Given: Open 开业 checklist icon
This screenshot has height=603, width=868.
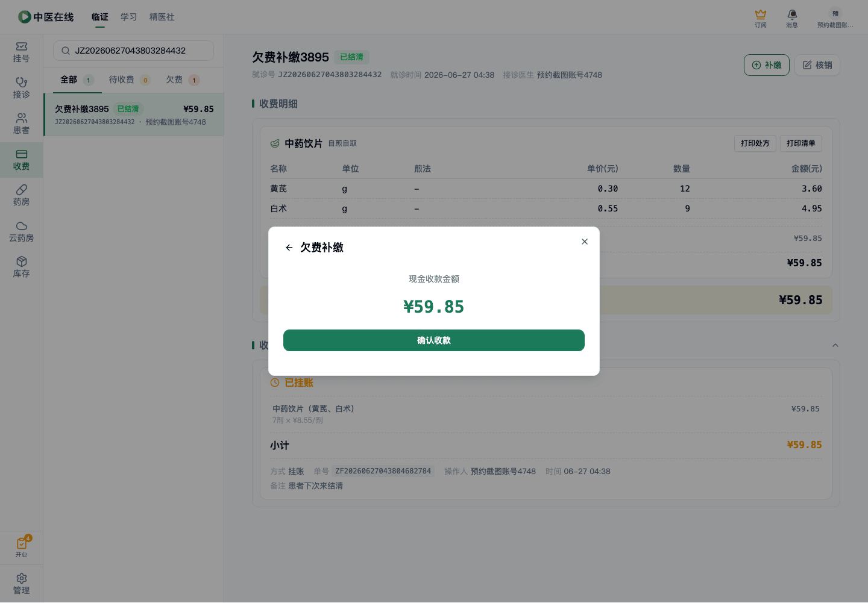Looking at the screenshot, I should point(22,547).
